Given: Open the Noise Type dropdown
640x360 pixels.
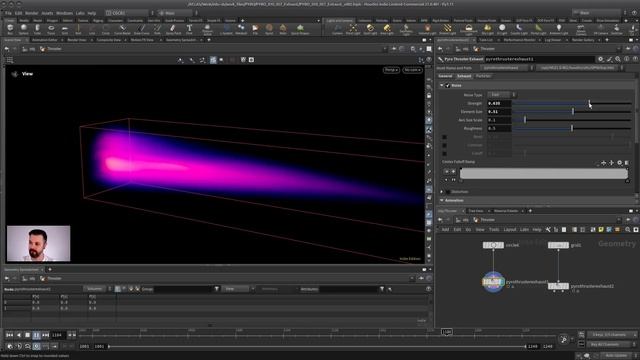Looking at the screenshot, I should [x=501, y=95].
